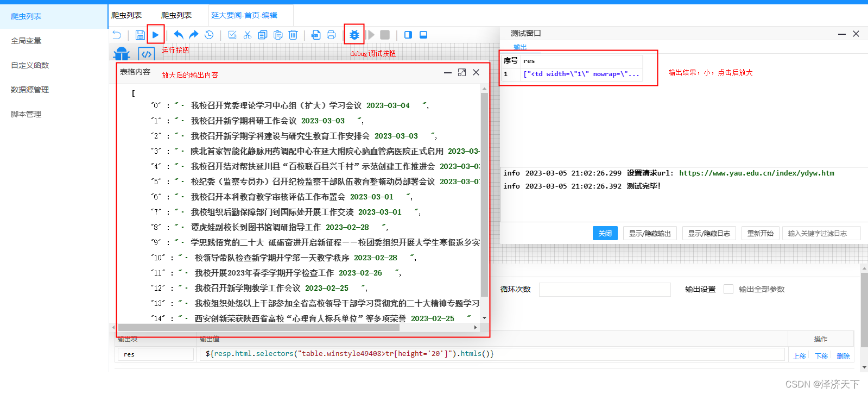The width and height of the screenshot is (868, 394).
Task: Delete selected node with the trash icon
Action: [293, 35]
